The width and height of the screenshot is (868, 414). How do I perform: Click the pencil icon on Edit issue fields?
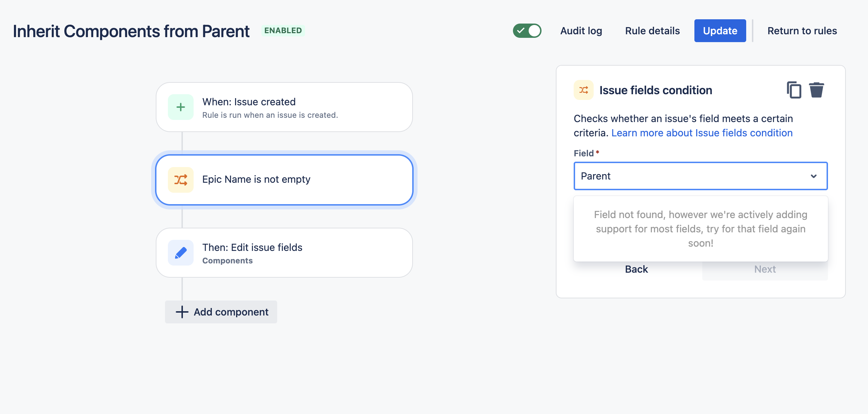pos(180,252)
